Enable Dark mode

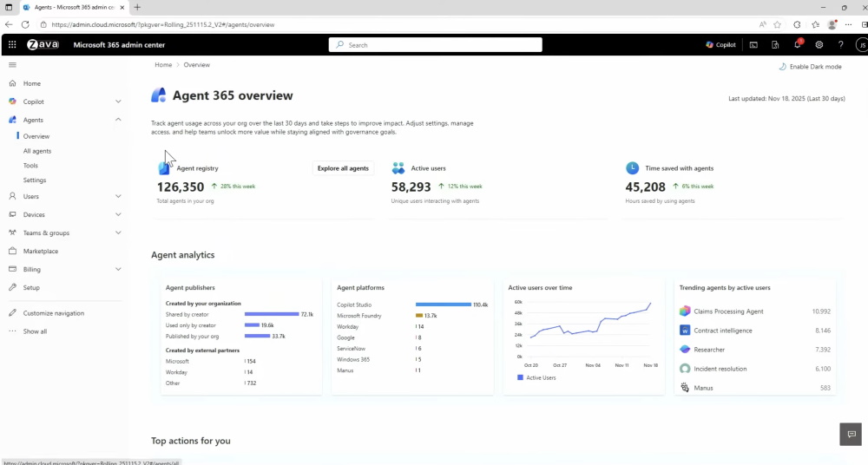810,67
